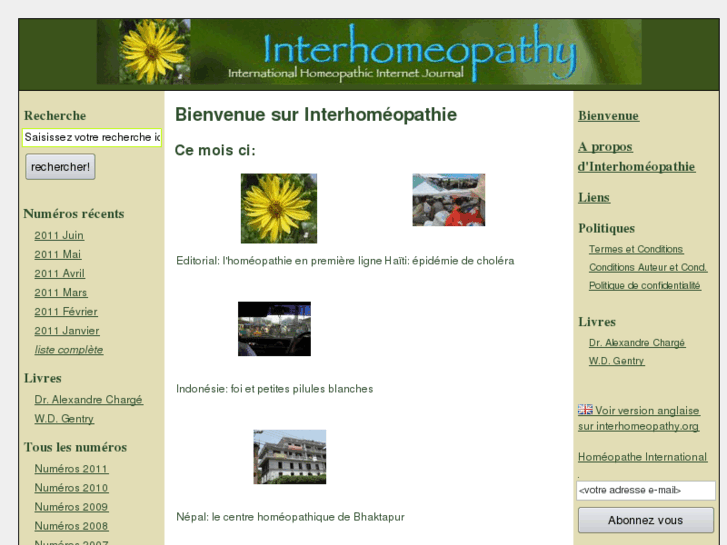Open the Numéros 2008 link
Image resolution: width=727 pixels, height=545 pixels.
(71, 526)
